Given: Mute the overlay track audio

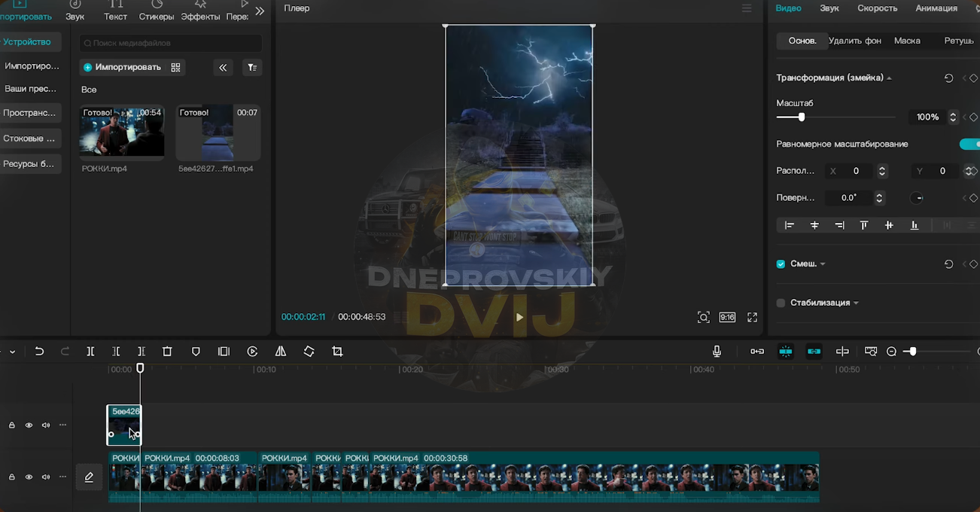Looking at the screenshot, I should [46, 425].
